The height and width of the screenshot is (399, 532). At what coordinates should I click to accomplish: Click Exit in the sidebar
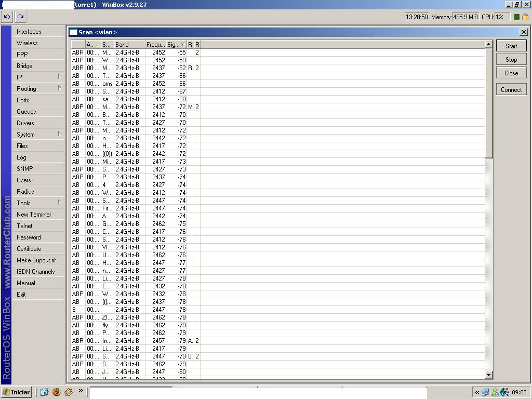pos(38,295)
